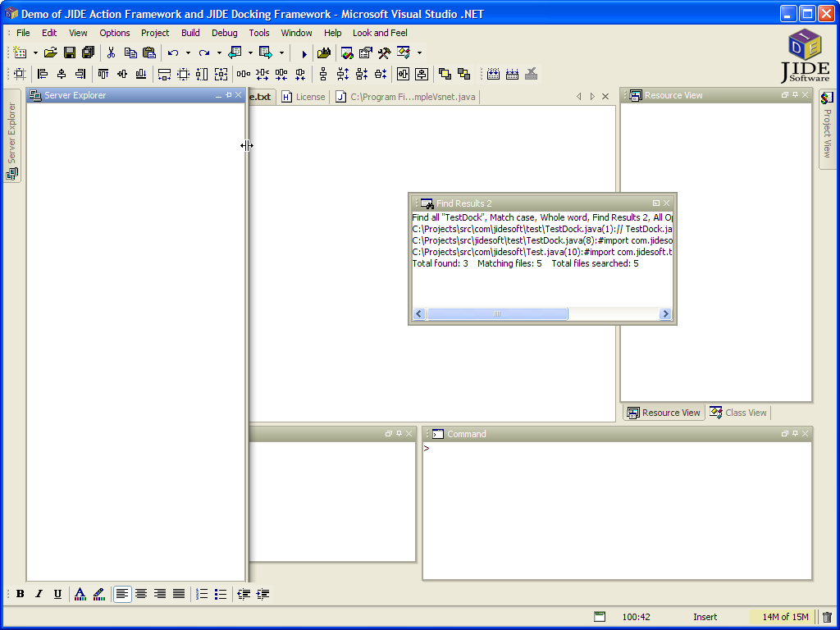Click the Navigate Backward icon
Image resolution: width=840 pixels, height=630 pixels.
[235, 52]
